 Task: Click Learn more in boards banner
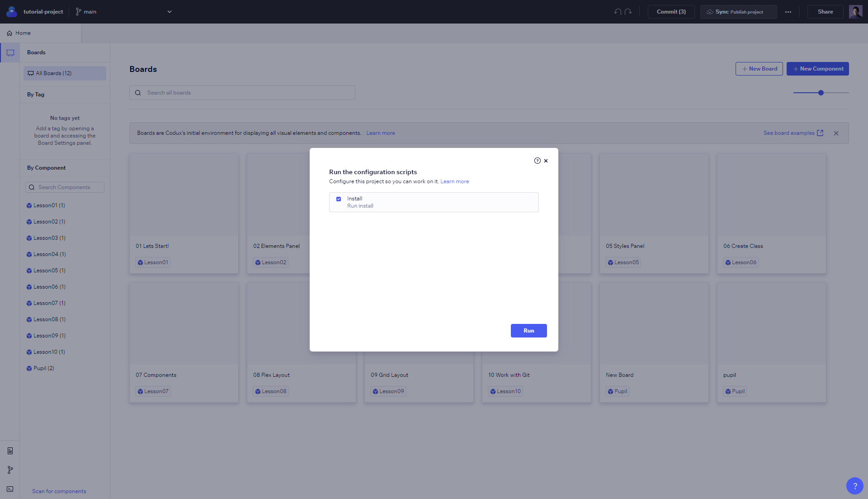point(381,133)
